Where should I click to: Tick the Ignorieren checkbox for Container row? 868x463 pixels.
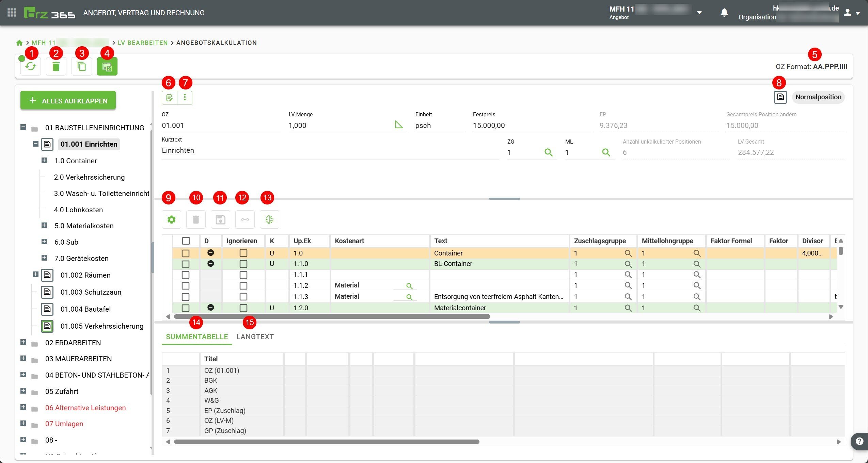pyautogui.click(x=243, y=253)
